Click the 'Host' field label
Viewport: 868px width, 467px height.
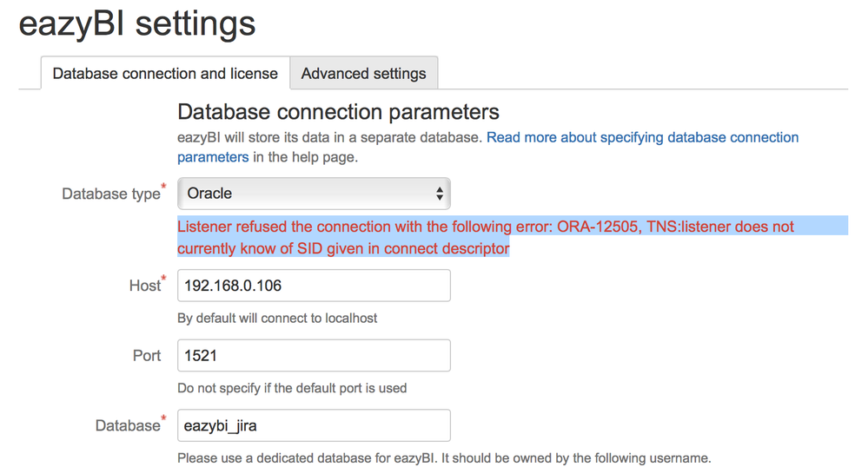(x=147, y=285)
